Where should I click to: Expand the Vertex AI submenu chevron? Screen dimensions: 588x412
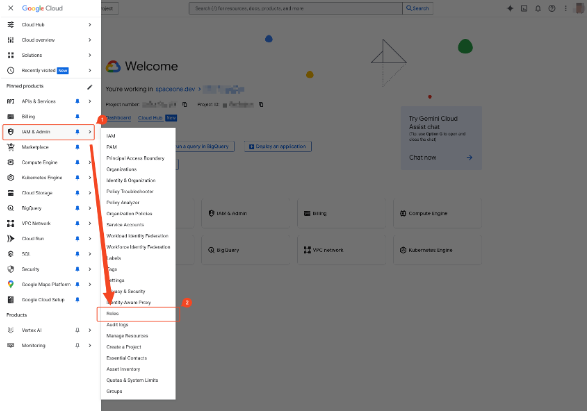coord(90,330)
